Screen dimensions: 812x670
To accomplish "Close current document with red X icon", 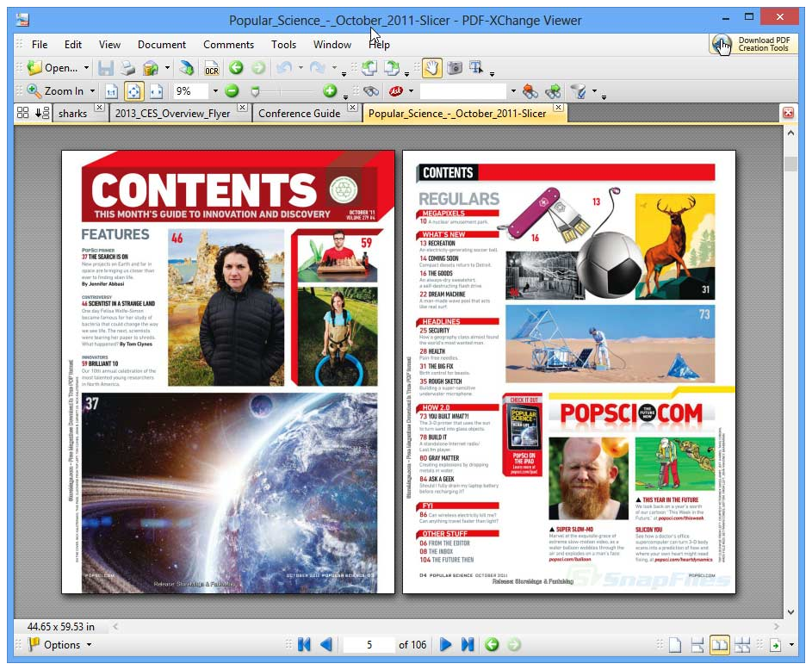I will (788, 113).
